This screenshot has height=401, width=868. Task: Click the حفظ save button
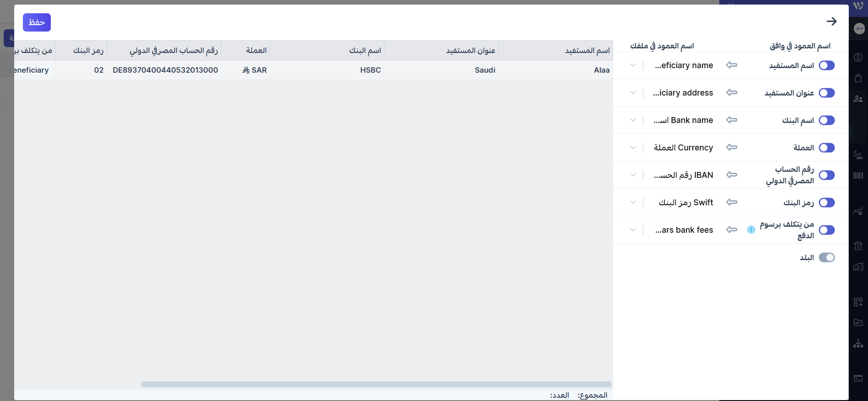click(x=37, y=22)
